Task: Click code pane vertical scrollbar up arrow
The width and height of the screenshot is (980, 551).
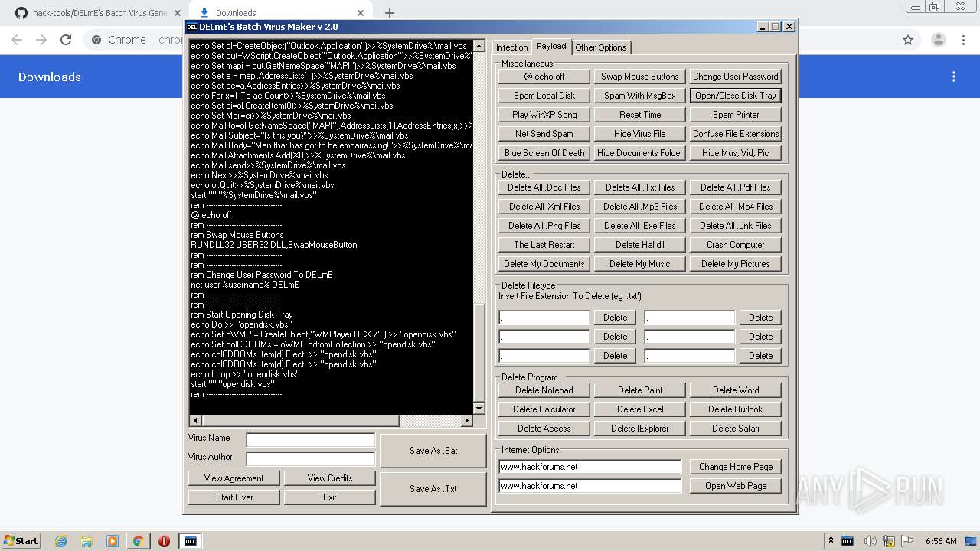Action: (x=479, y=45)
